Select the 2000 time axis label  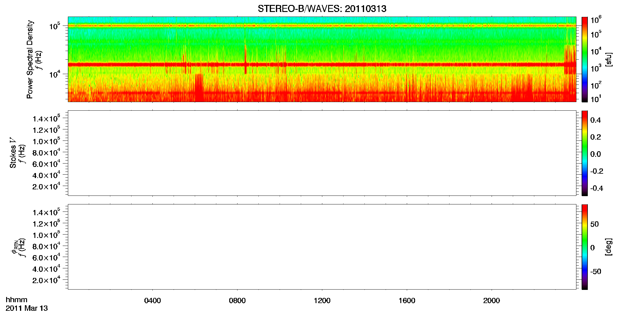pos(491,301)
